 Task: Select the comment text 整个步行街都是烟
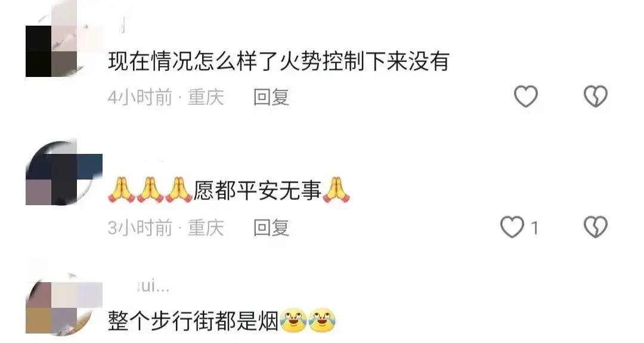(x=193, y=321)
